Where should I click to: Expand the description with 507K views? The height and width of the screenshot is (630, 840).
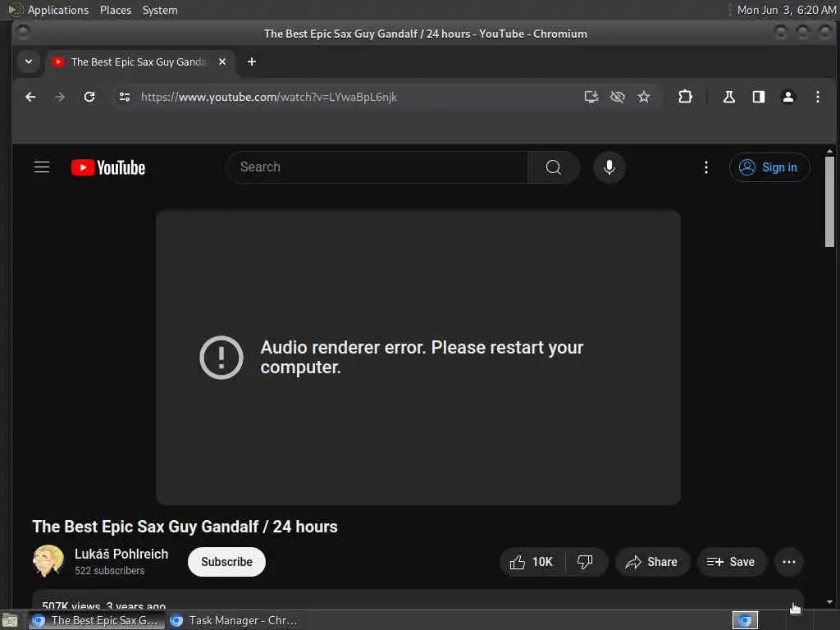[x=418, y=600]
